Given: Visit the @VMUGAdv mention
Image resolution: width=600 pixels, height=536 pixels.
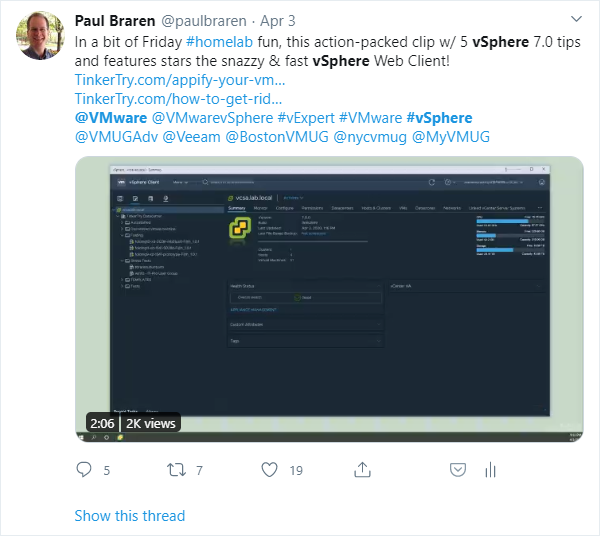Looking at the screenshot, I should (116, 137).
